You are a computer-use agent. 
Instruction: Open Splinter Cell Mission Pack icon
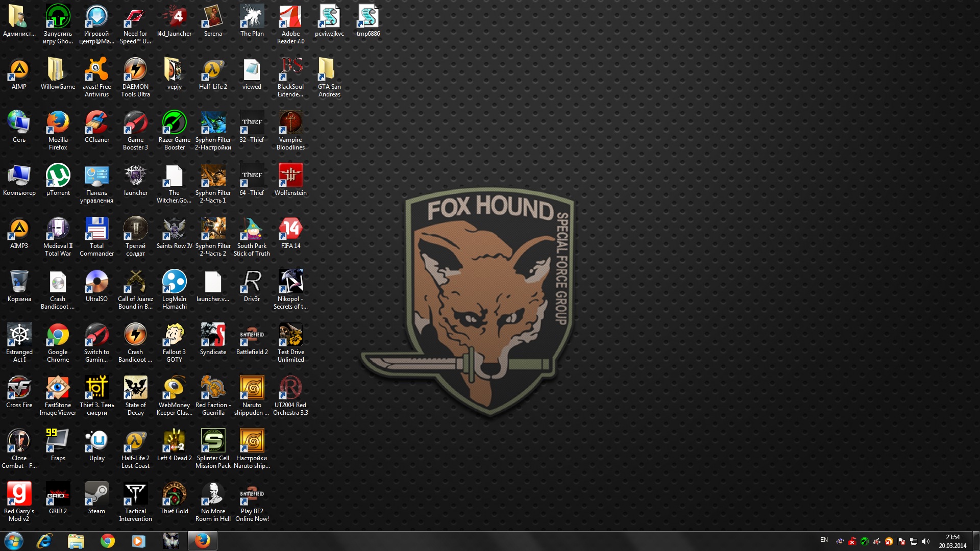coord(213,448)
